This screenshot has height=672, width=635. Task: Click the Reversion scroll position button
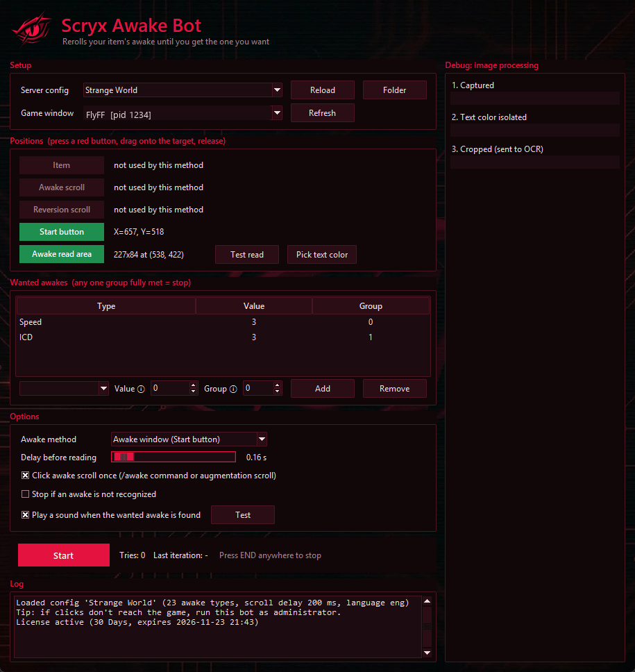pyautogui.click(x=62, y=210)
